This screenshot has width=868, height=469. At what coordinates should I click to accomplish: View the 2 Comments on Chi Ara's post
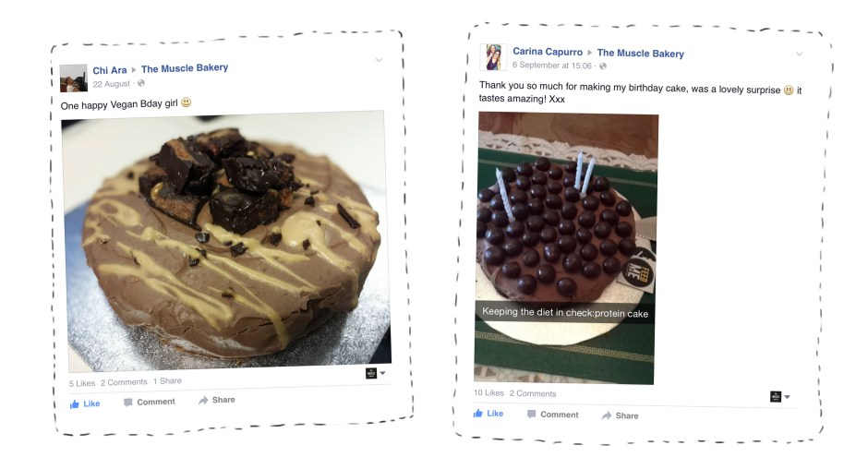coord(124,382)
